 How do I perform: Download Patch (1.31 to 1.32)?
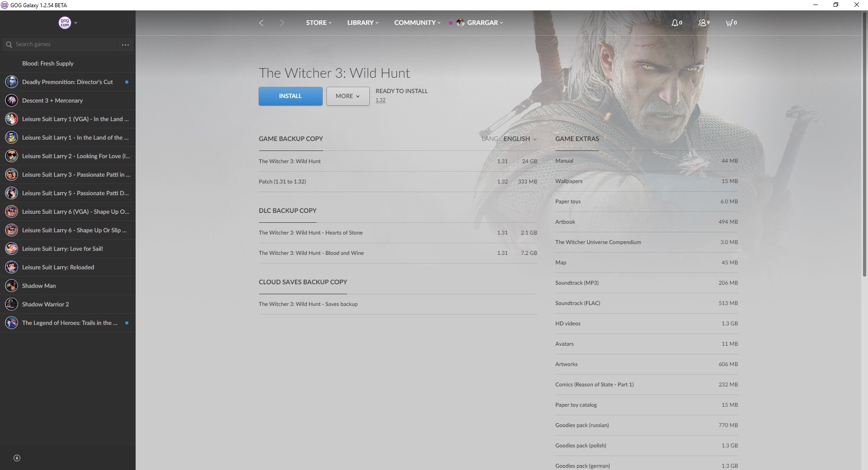[398, 182]
